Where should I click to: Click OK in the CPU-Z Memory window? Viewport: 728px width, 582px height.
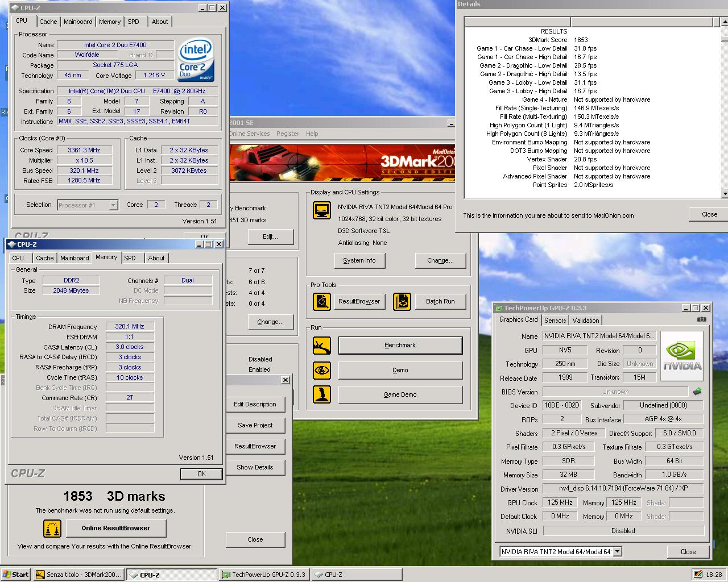pos(201,473)
